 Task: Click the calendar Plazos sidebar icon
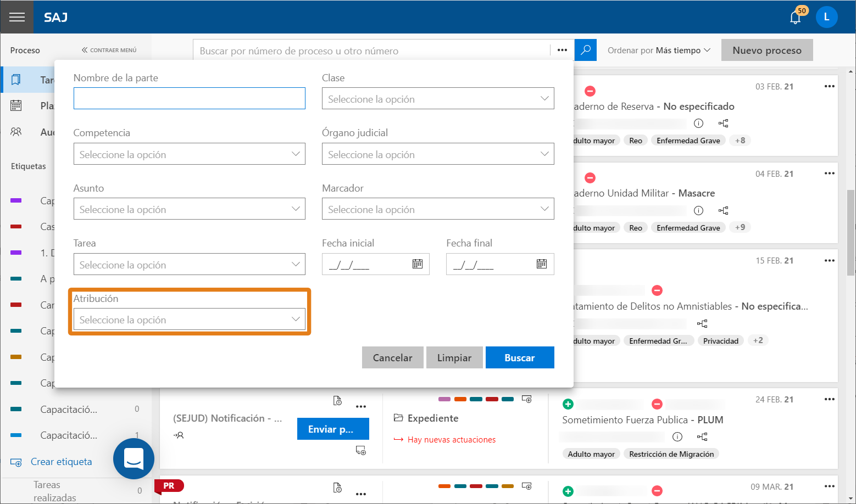[16, 105]
